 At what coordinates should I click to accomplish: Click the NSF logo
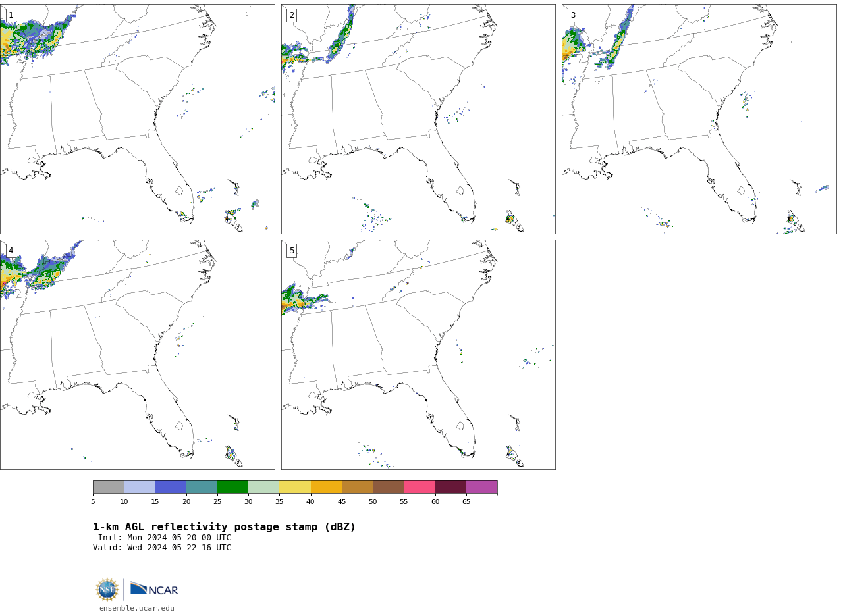[x=107, y=590]
